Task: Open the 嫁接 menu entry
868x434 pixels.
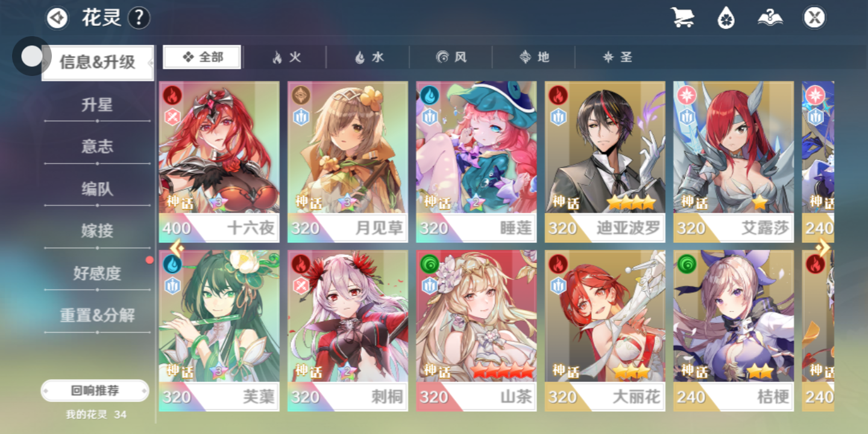Action: pyautogui.click(x=97, y=231)
